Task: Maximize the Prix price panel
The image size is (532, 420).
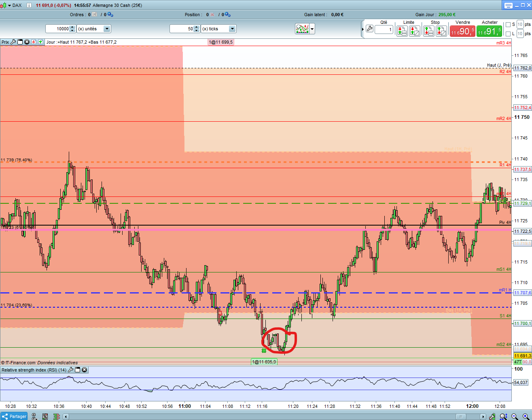Action: [20, 42]
